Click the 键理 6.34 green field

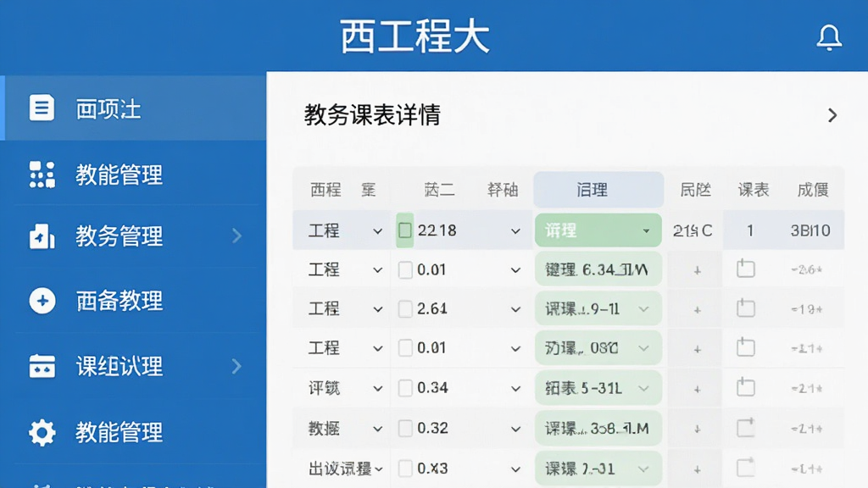pos(598,270)
